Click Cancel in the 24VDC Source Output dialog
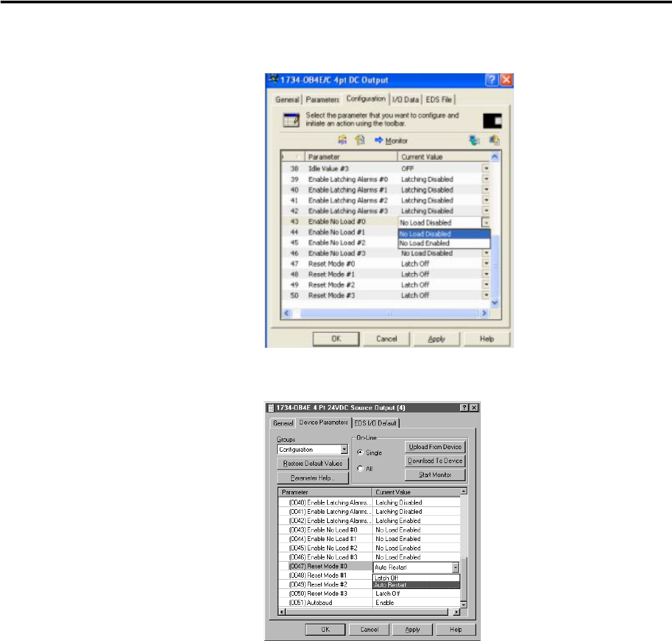Viewport: 672px width, 641px height. tap(369, 630)
